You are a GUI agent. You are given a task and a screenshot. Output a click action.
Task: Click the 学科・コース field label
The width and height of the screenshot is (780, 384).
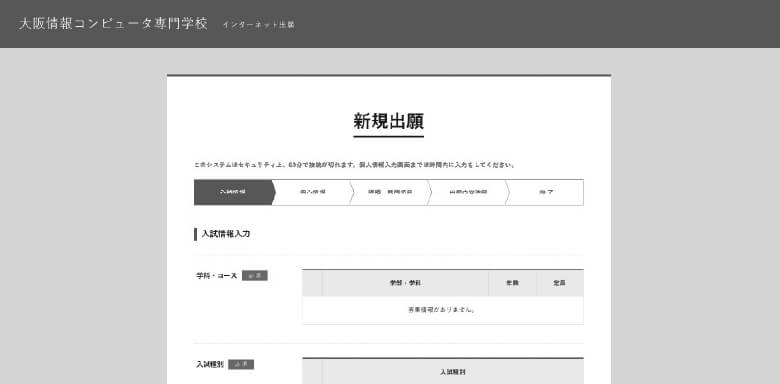point(217,276)
